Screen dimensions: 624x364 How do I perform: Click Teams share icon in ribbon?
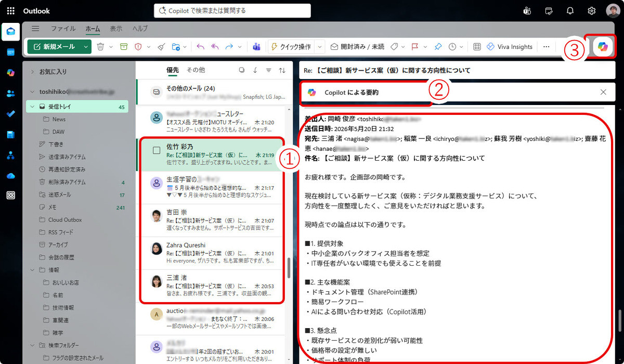(x=256, y=47)
